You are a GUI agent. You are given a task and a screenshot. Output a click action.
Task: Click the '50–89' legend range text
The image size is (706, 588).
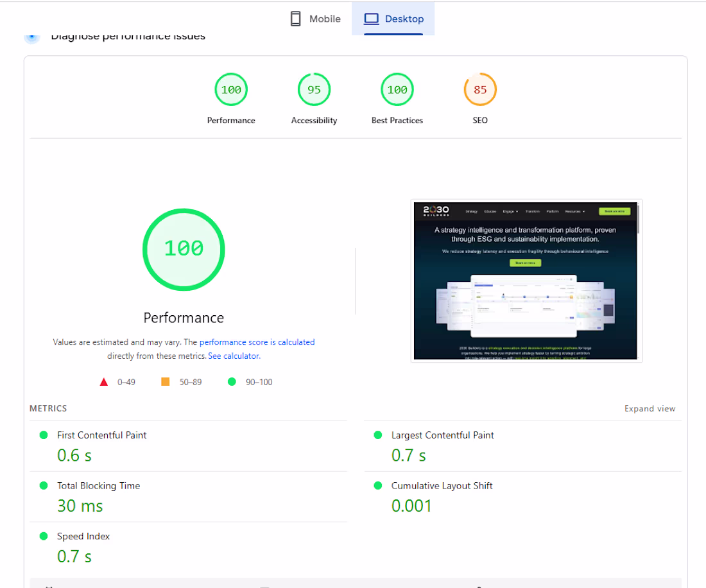[191, 382]
